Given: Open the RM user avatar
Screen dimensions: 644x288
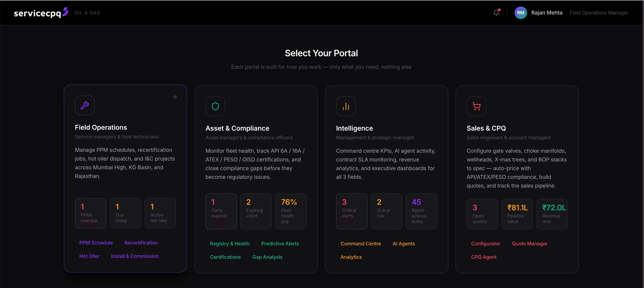Looking at the screenshot, I should pyautogui.click(x=521, y=13).
